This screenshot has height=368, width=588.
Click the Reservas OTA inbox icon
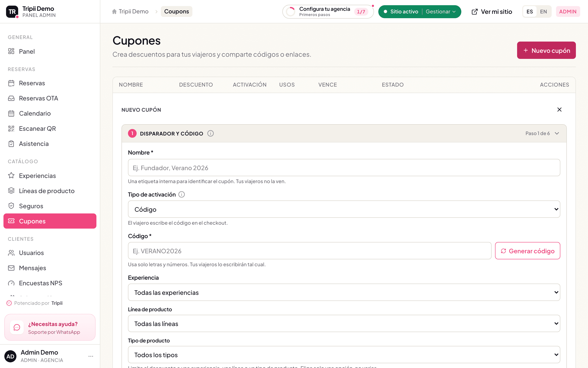coord(11,98)
